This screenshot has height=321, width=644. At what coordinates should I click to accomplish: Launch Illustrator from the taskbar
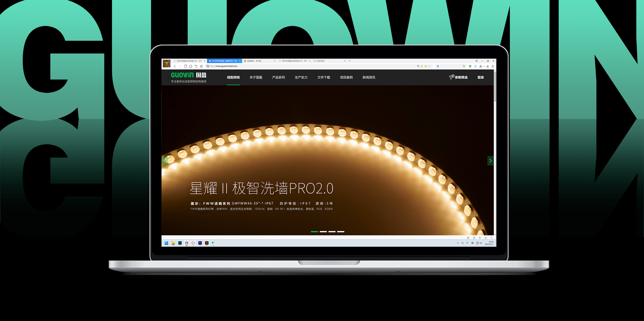(207, 243)
